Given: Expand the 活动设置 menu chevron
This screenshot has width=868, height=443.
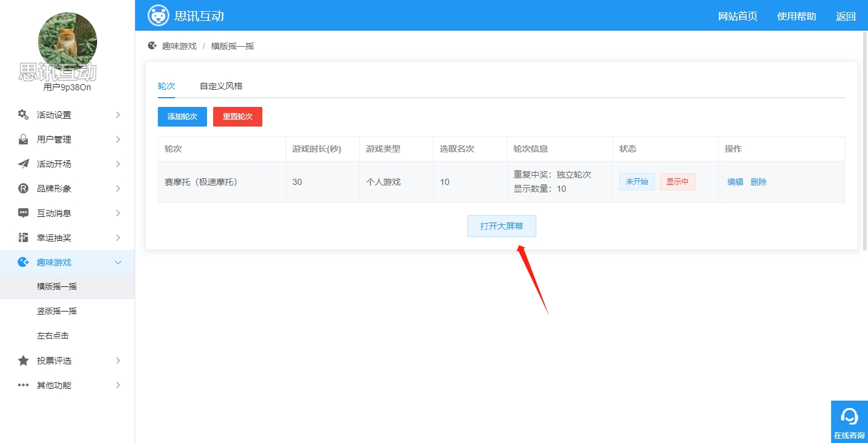Looking at the screenshot, I should (x=118, y=115).
